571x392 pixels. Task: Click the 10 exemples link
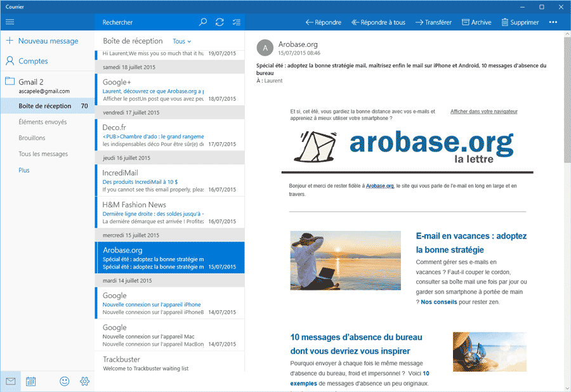pos(360,378)
